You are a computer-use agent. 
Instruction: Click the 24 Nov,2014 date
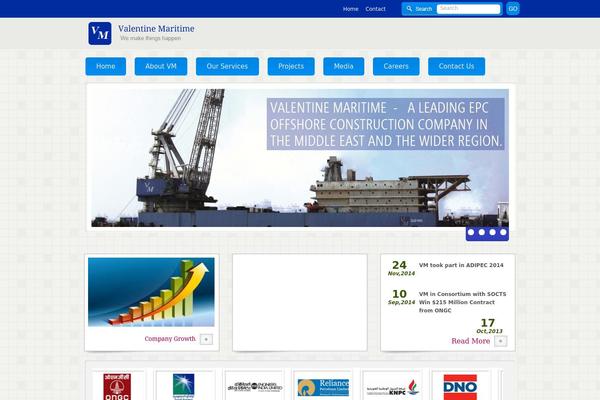tap(401, 268)
